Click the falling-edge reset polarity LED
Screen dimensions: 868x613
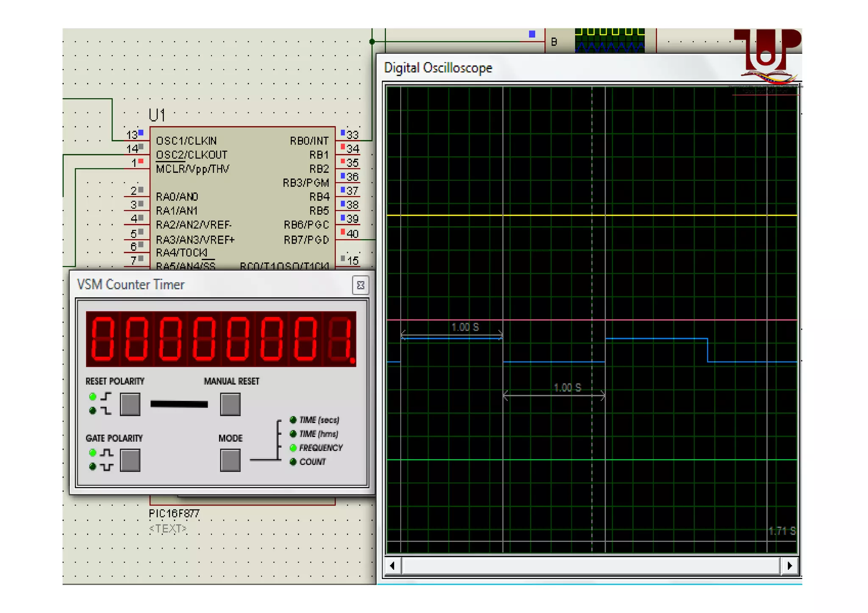click(x=92, y=411)
